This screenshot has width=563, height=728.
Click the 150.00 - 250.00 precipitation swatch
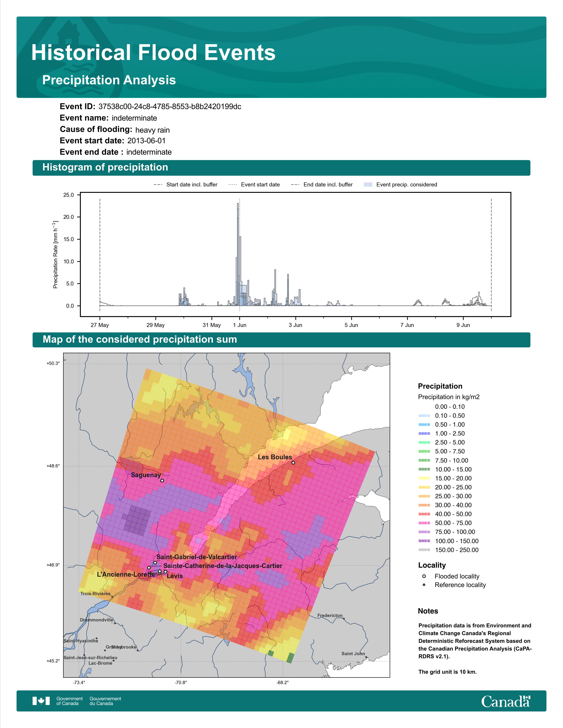pos(424,550)
